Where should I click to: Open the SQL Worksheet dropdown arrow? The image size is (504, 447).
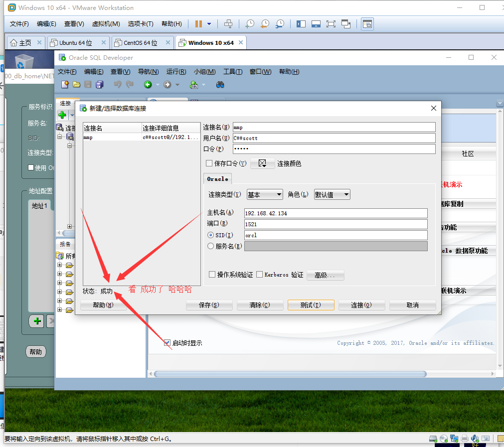click(x=203, y=85)
